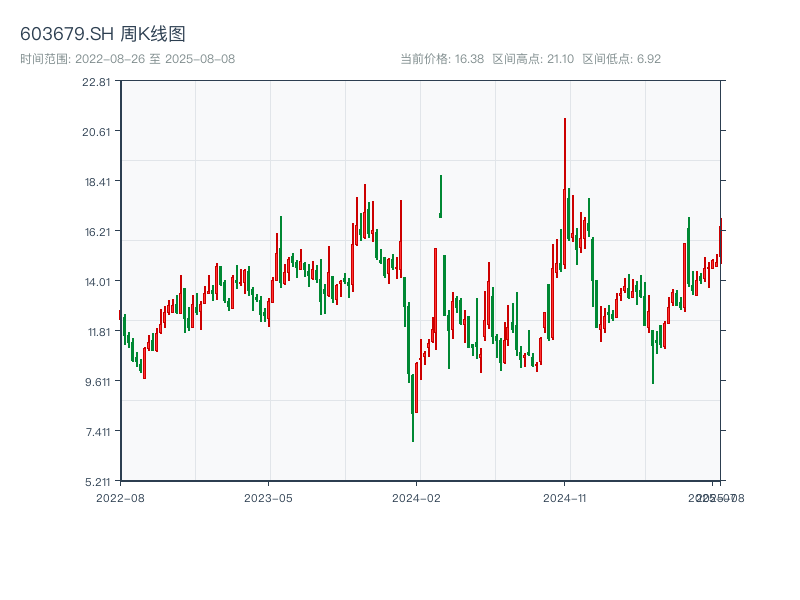Click the 区间低点 6.92 label
Screen dimensions: 800x600
pos(621,59)
